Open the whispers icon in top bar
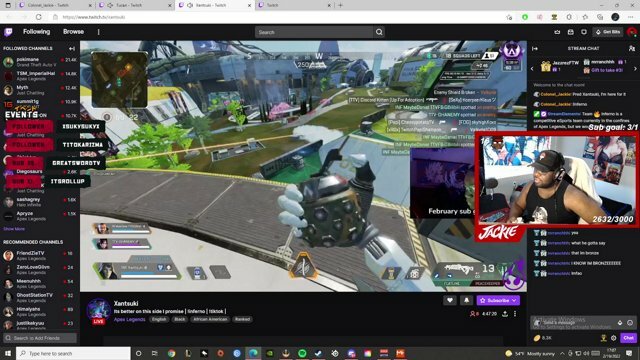 pyautogui.click(x=584, y=32)
